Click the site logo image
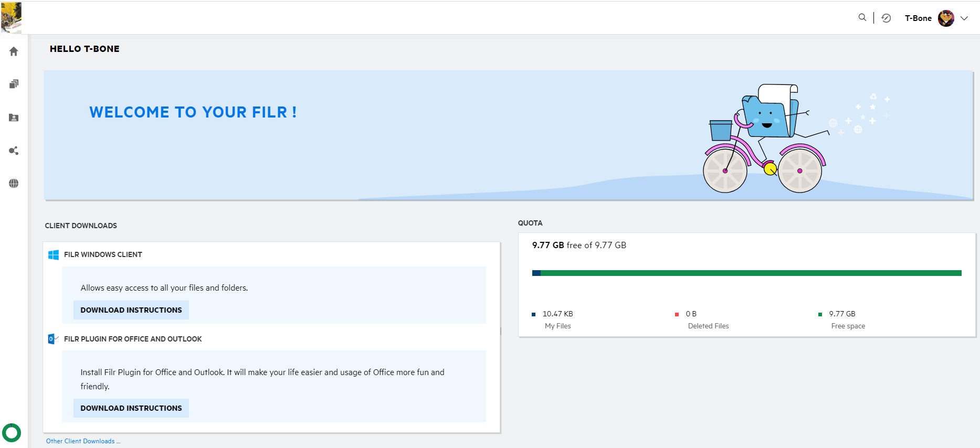 pos(11,17)
